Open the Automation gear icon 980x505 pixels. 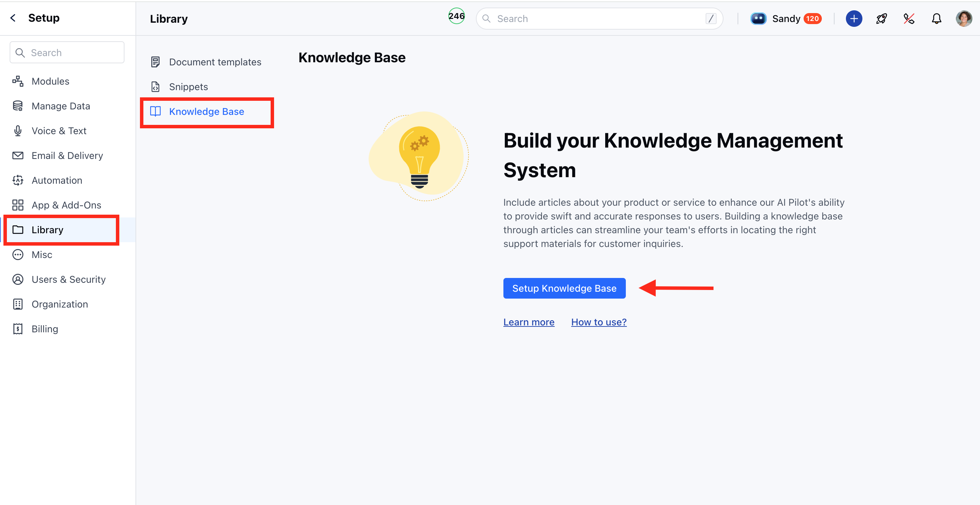pyautogui.click(x=18, y=180)
